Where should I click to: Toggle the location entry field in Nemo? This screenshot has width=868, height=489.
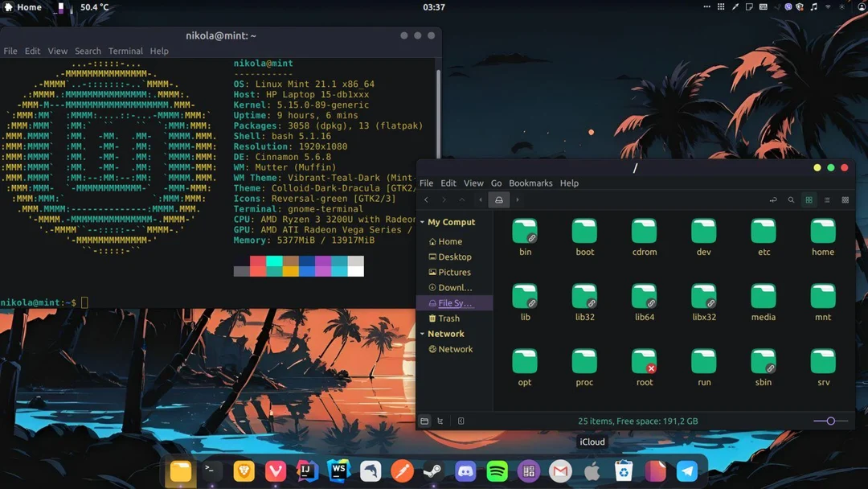773,199
